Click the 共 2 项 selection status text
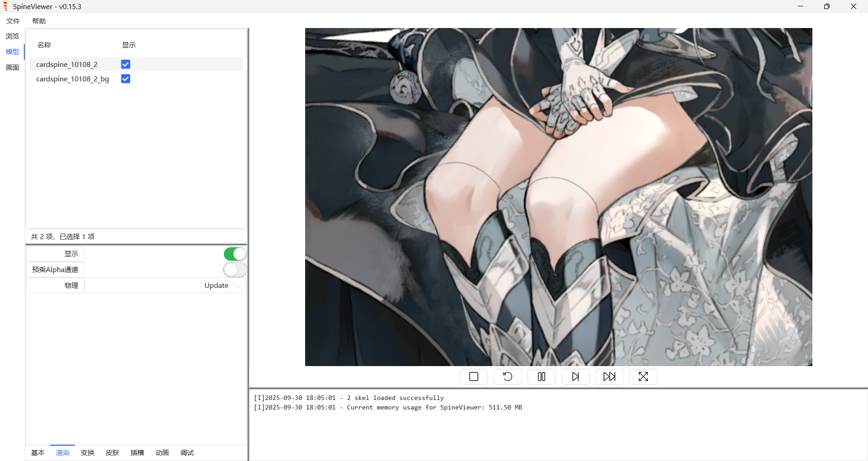Image resolution: width=868 pixels, height=461 pixels. [63, 236]
